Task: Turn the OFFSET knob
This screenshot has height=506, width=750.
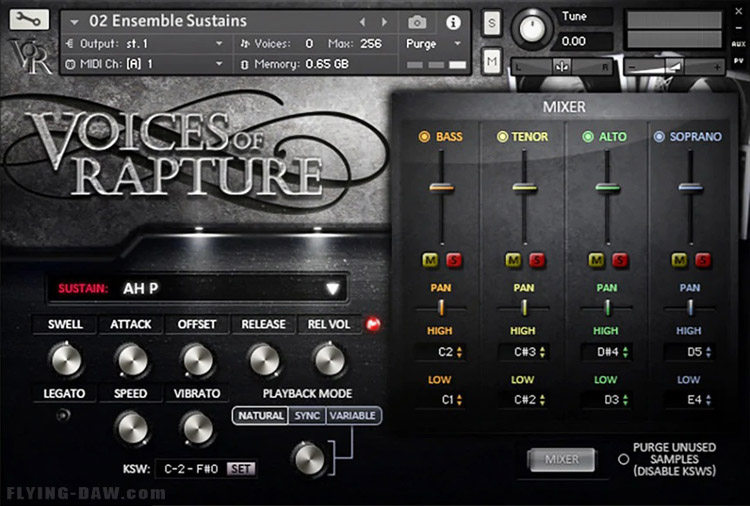Action: [197, 360]
